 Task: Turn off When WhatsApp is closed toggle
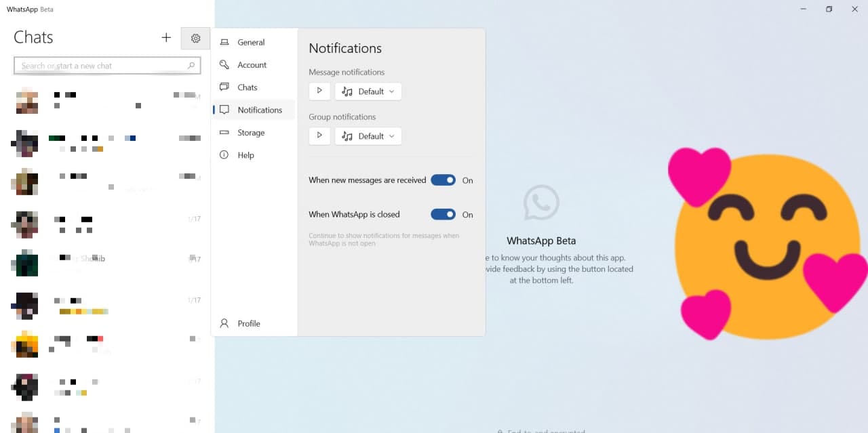pyautogui.click(x=443, y=214)
